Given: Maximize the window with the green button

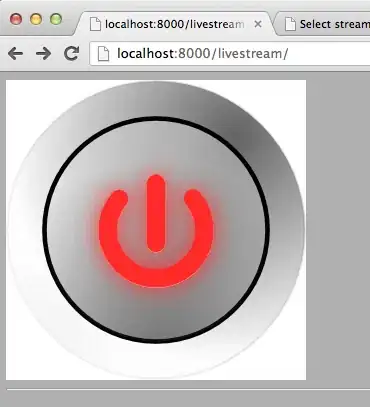Looking at the screenshot, I should click(x=56, y=19).
